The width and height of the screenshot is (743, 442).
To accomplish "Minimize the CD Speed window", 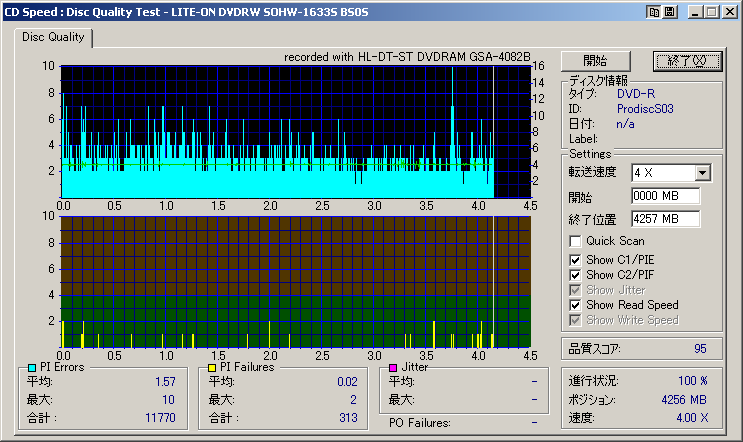I will [x=695, y=12].
